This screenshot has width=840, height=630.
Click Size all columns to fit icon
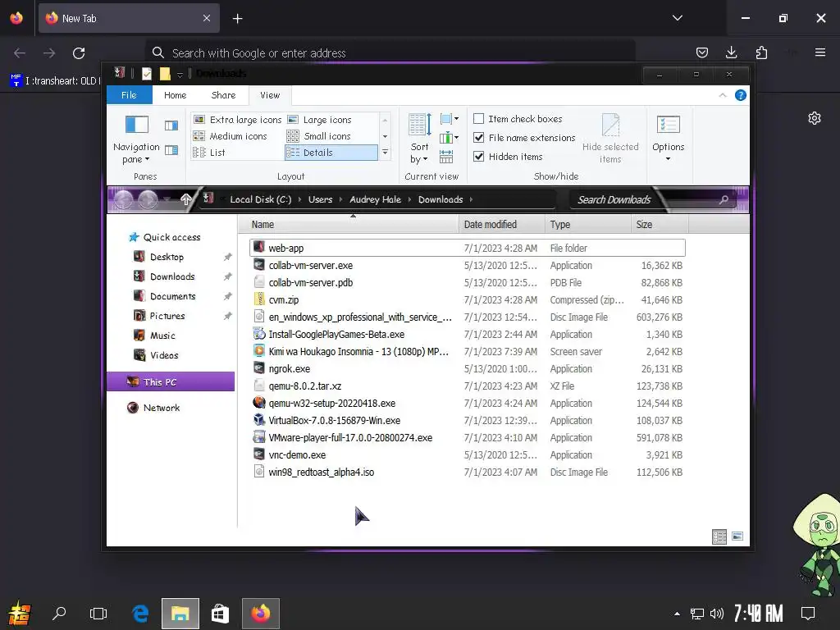(446, 157)
